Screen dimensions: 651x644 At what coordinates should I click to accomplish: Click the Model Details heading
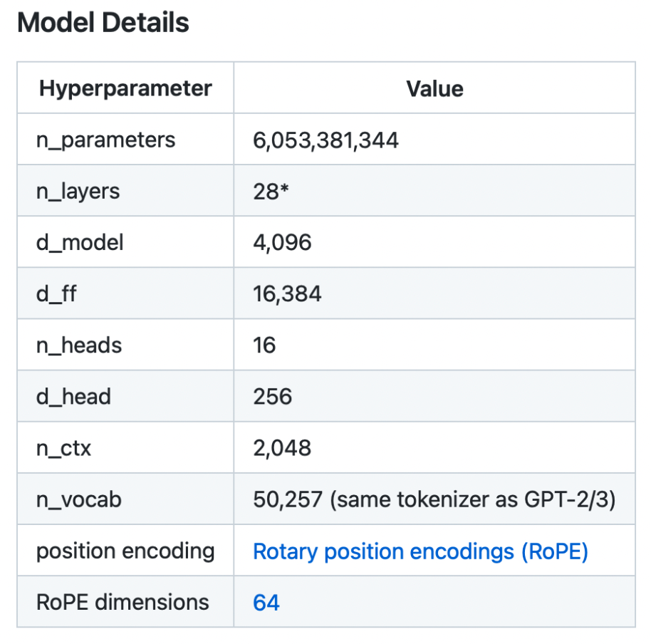click(103, 23)
